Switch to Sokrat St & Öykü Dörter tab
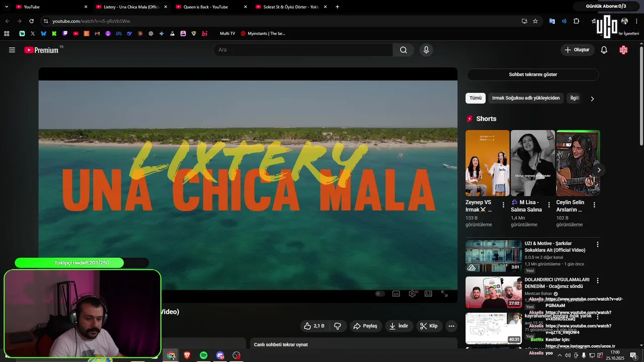Viewport: 644px width, 362px height. 291,7
